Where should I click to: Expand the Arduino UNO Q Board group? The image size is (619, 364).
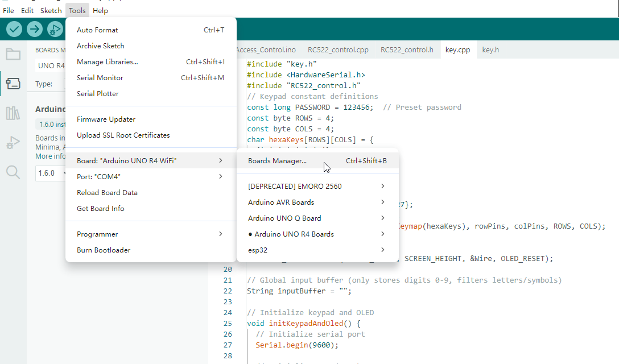[317, 218]
